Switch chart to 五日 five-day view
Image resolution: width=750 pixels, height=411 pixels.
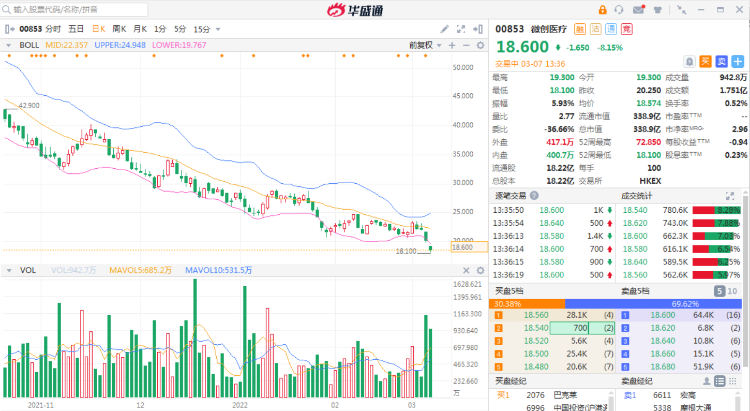[76, 29]
